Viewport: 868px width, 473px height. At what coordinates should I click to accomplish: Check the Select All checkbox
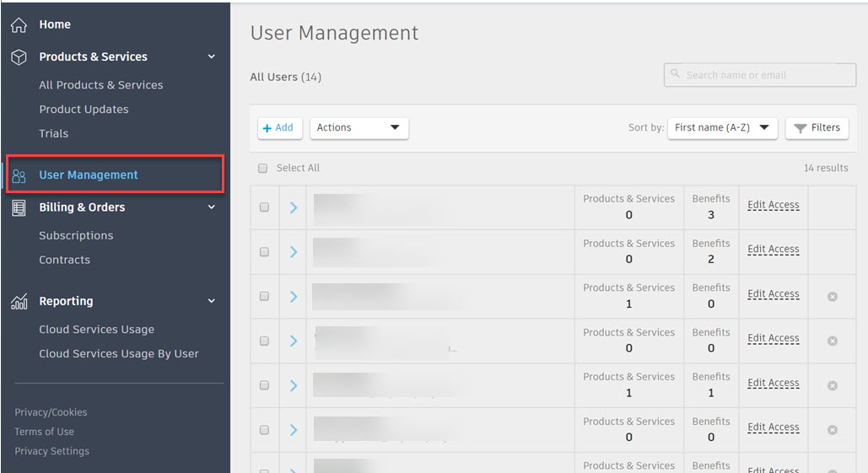pos(263,168)
